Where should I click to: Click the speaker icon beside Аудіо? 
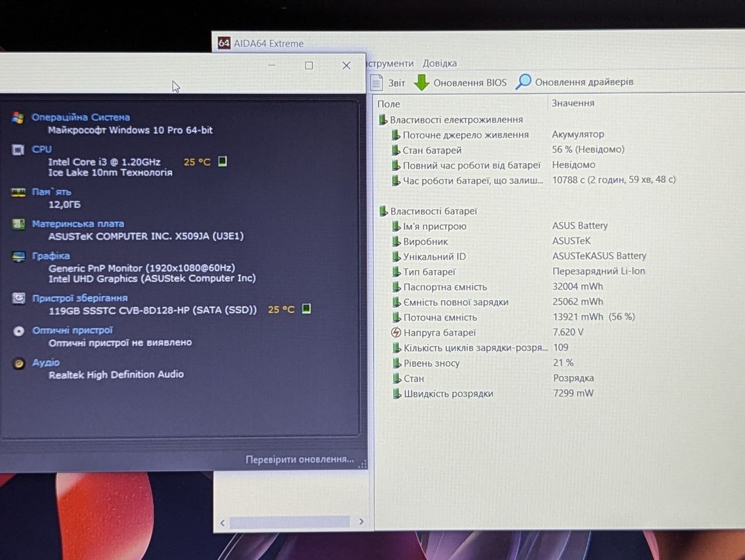(x=19, y=363)
